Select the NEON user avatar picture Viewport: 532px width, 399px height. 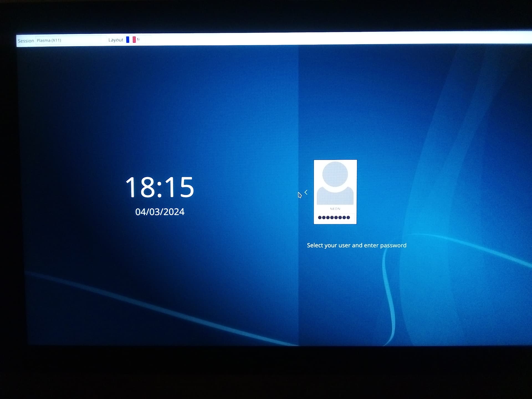335,183
